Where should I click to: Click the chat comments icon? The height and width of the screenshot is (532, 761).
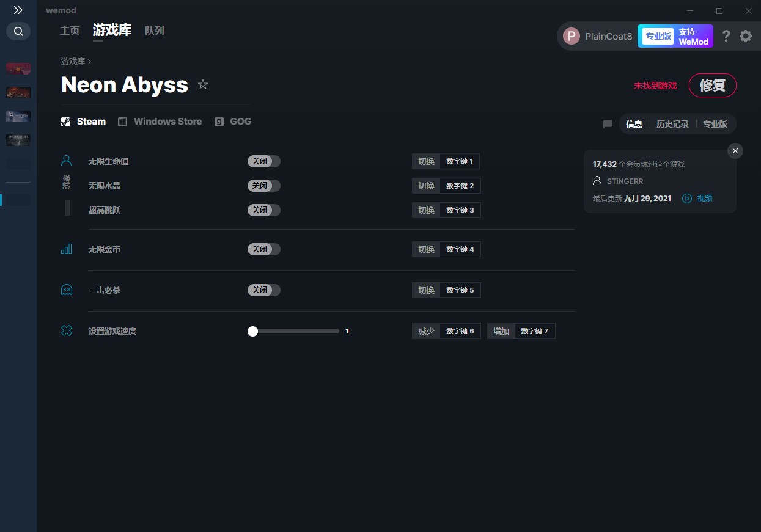click(x=608, y=124)
